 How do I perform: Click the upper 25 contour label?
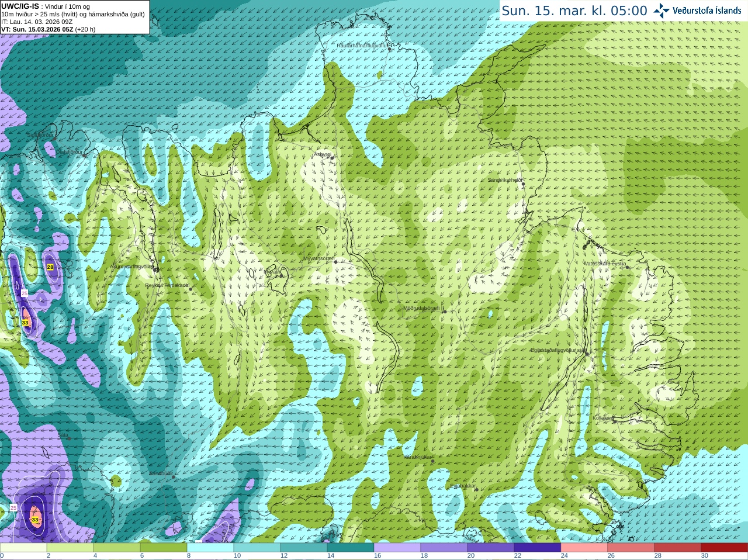(x=25, y=293)
